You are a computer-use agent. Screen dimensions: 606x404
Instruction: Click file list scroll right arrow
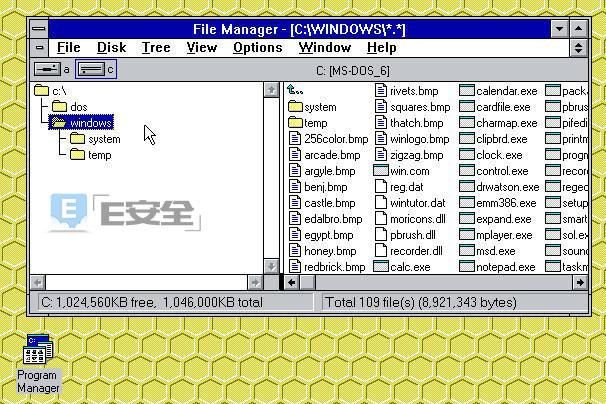580,283
